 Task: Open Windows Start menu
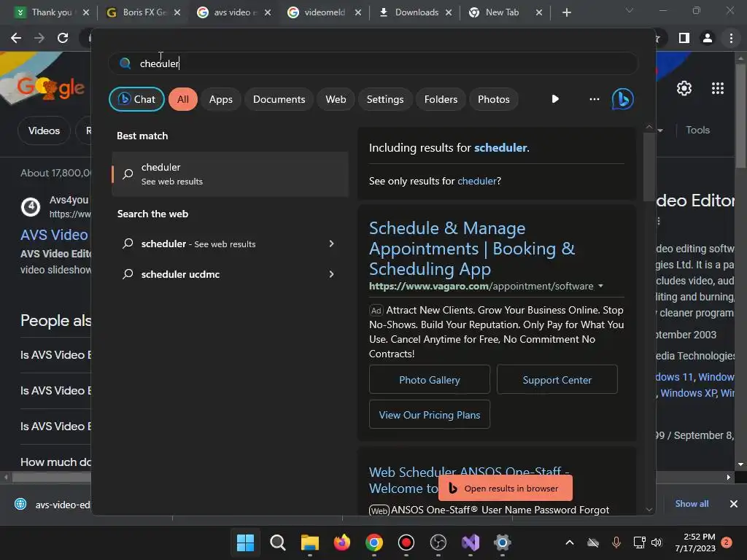tap(245, 542)
